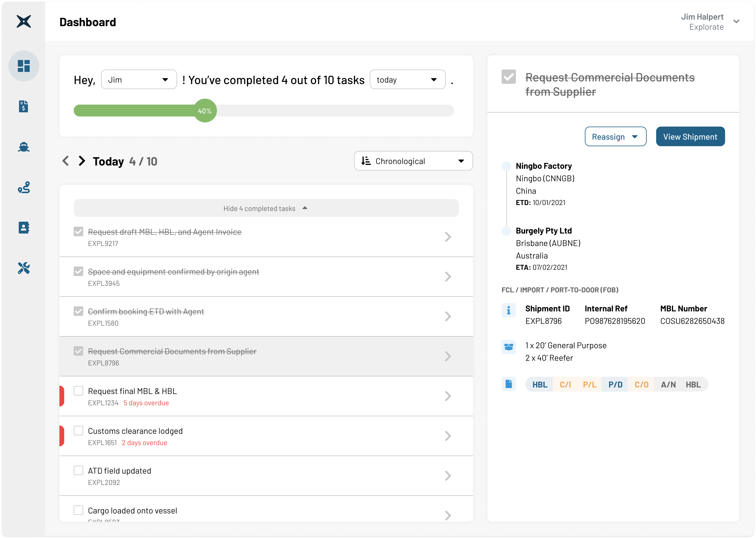Check the ATD field updated task
756x539 pixels.
point(78,471)
